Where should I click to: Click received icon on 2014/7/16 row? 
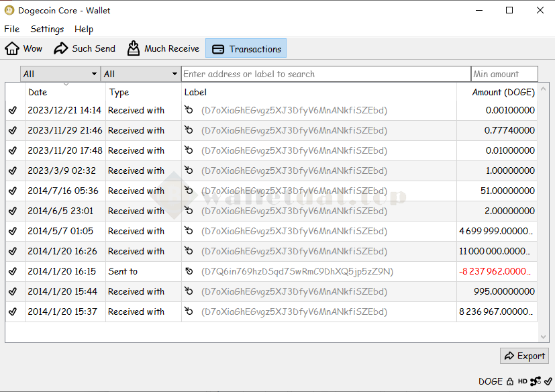[x=189, y=191]
